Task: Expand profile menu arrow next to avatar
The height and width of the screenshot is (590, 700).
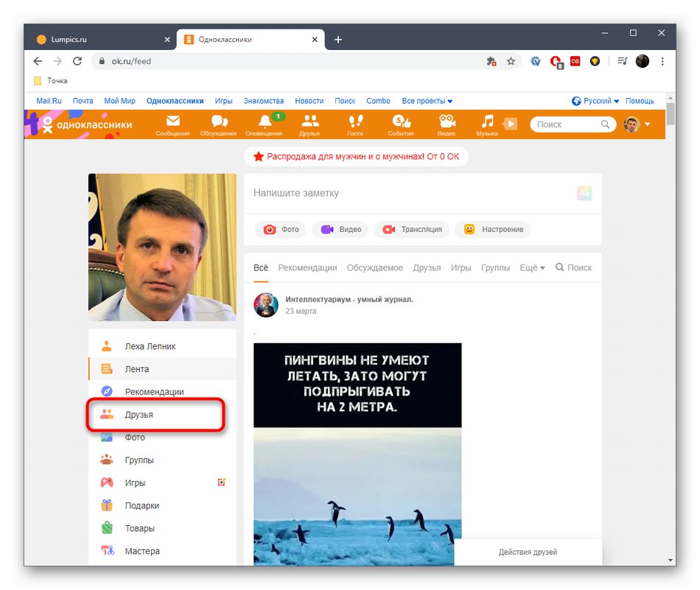Action: 648,124
